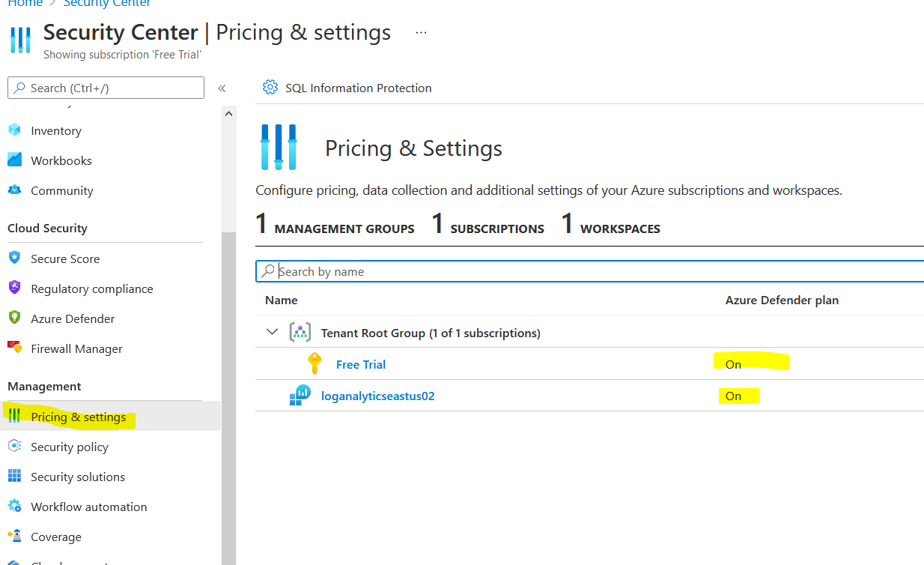Screen dimensions: 924x565
Task: Open the loganalyticseastus02 workspace link
Action: pyautogui.click(x=377, y=396)
